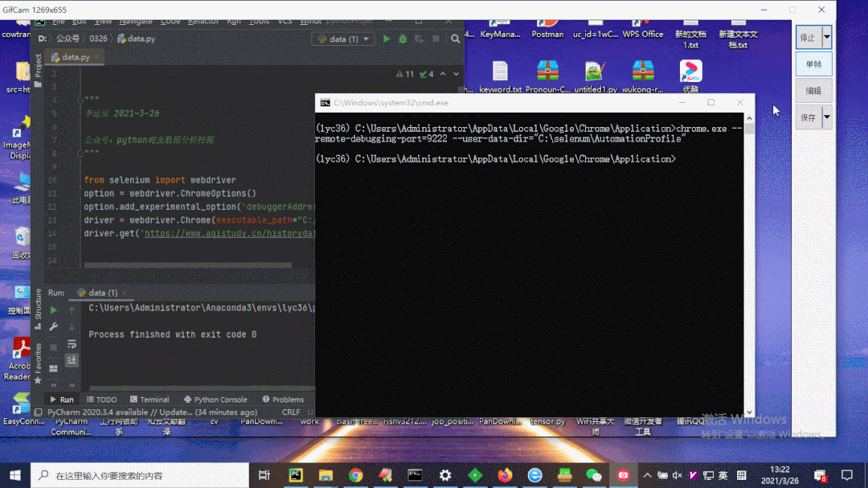The width and height of the screenshot is (868, 488).
Task: Rerun data (1) from the Run panel
Action: point(54,312)
